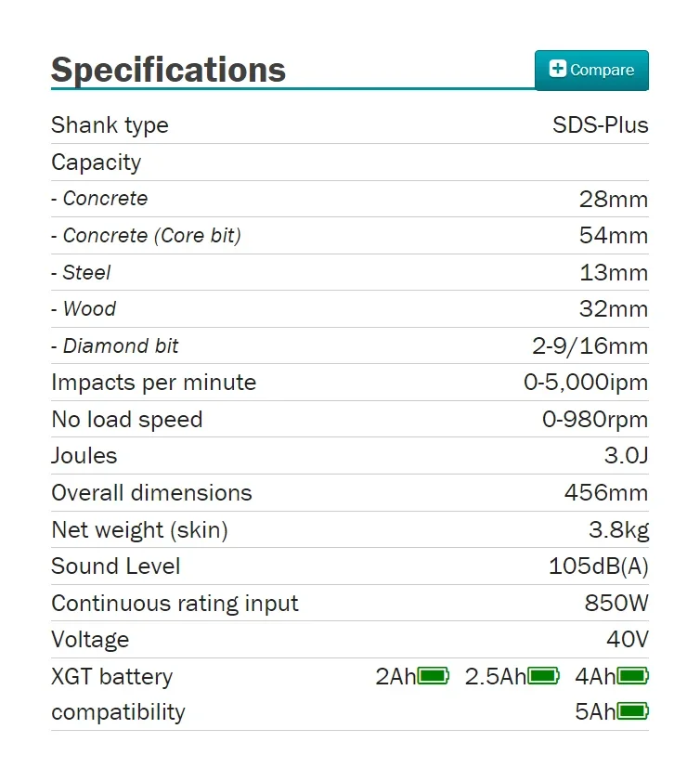Click the Joules 3.0J value

pos(626,456)
